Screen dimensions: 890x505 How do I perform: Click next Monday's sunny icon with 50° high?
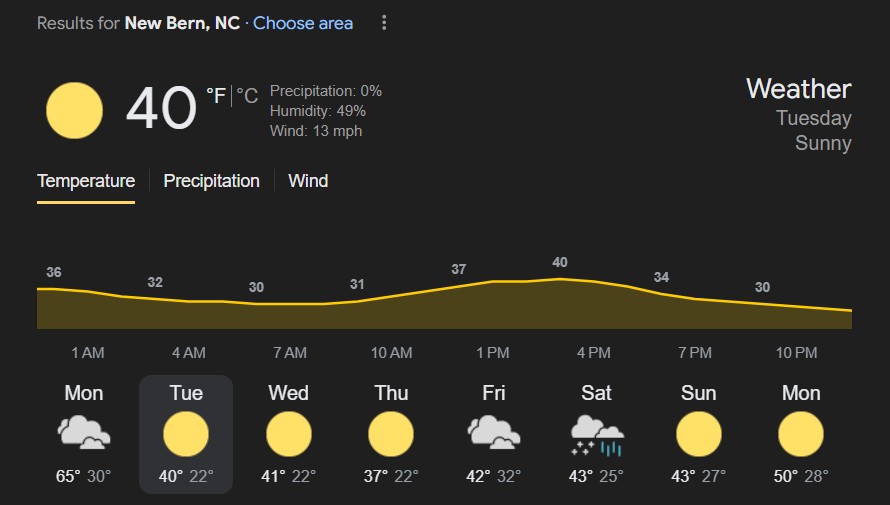pos(801,435)
